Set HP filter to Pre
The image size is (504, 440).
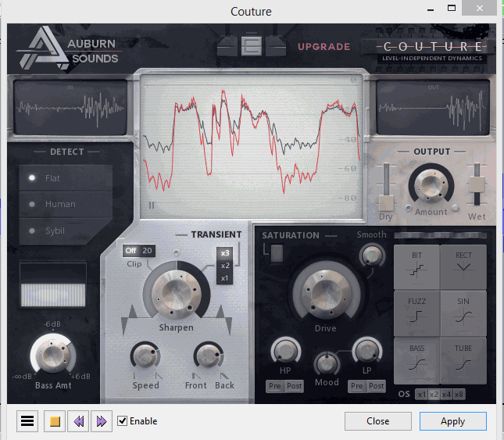tap(275, 386)
